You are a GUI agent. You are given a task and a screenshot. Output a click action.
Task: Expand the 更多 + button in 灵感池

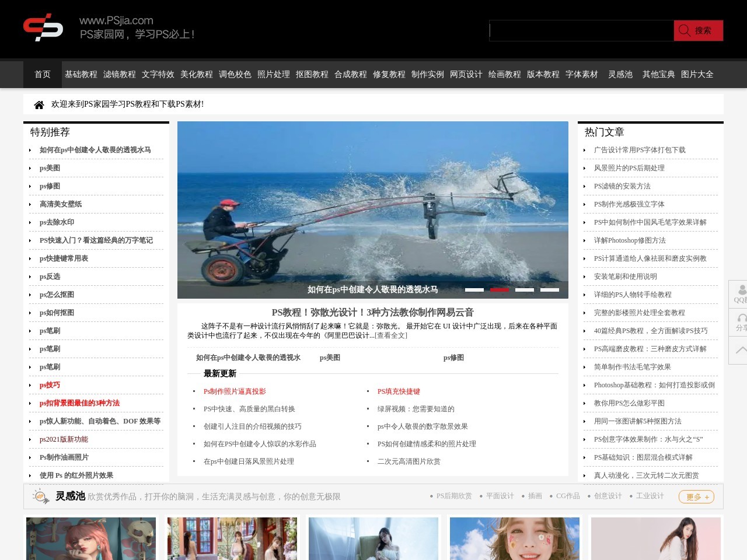click(696, 497)
